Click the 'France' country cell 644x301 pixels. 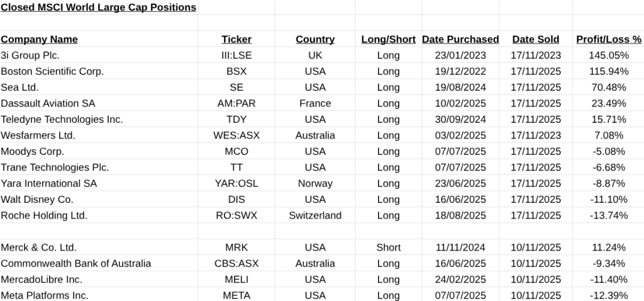point(315,103)
